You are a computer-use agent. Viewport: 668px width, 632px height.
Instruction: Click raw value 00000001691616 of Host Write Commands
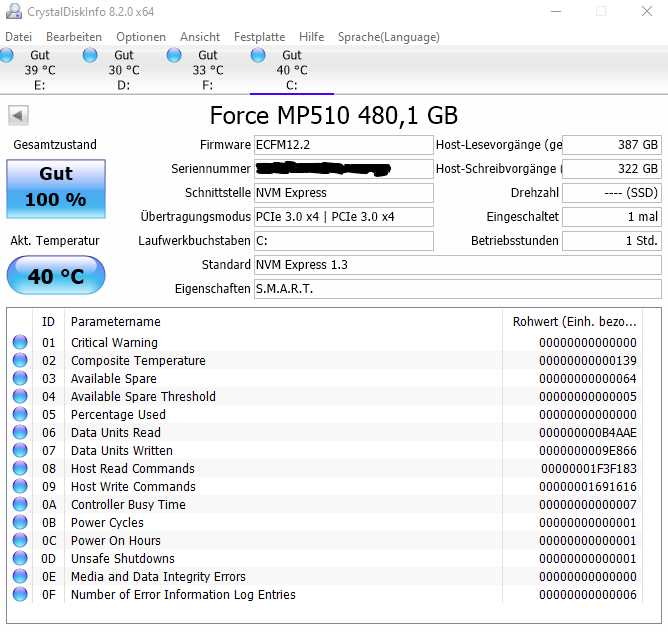pos(587,487)
